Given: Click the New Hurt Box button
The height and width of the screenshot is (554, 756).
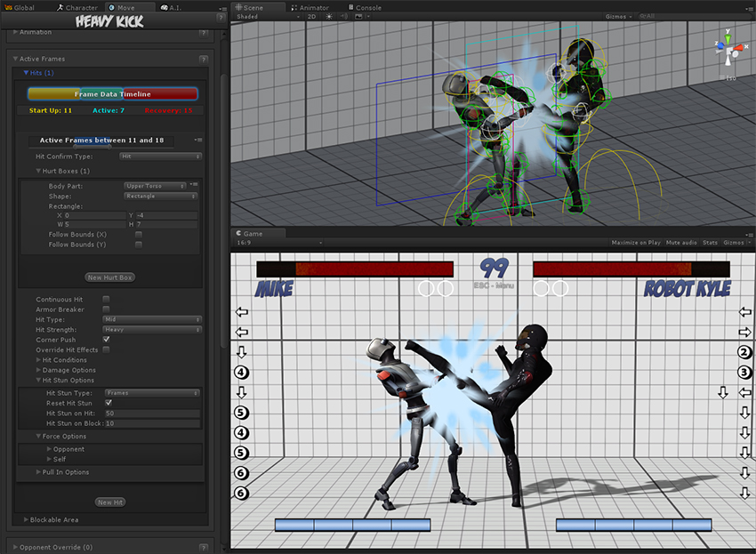Looking at the screenshot, I should click(110, 277).
